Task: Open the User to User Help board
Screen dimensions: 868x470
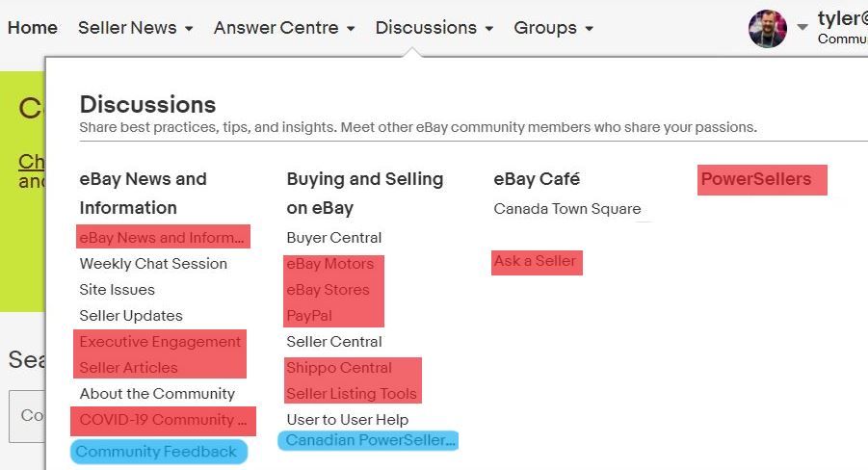Action: pyautogui.click(x=347, y=420)
